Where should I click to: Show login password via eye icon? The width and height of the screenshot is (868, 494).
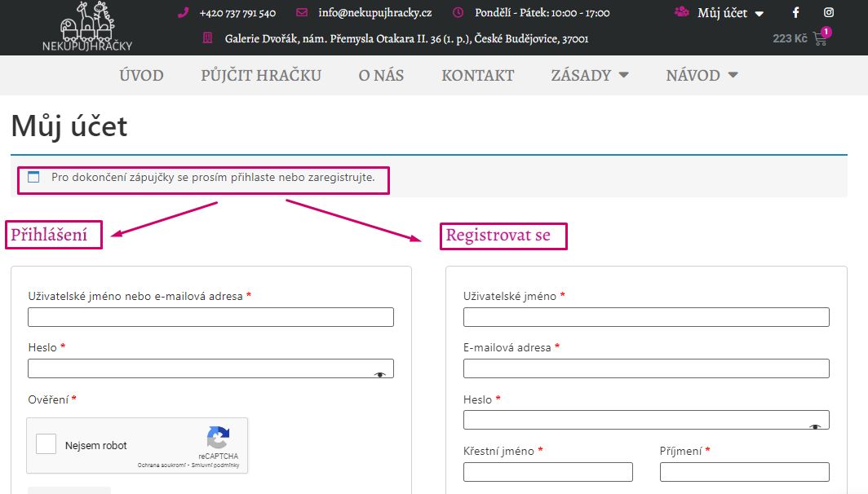point(379,374)
